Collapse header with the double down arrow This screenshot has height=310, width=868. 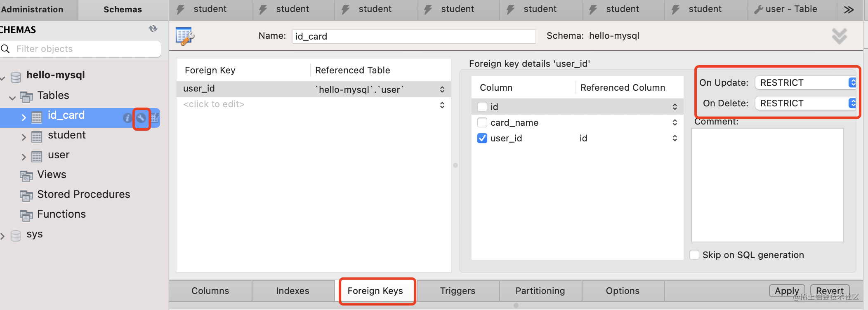click(x=839, y=36)
